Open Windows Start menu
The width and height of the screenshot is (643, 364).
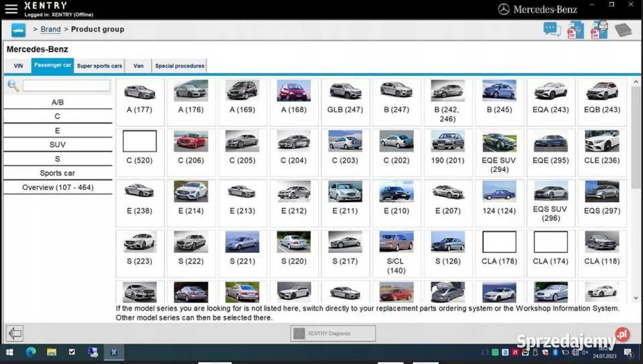(x=9, y=352)
